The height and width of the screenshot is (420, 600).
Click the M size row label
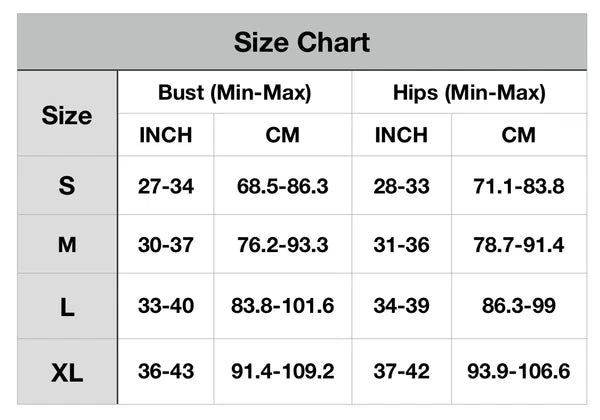(67, 244)
